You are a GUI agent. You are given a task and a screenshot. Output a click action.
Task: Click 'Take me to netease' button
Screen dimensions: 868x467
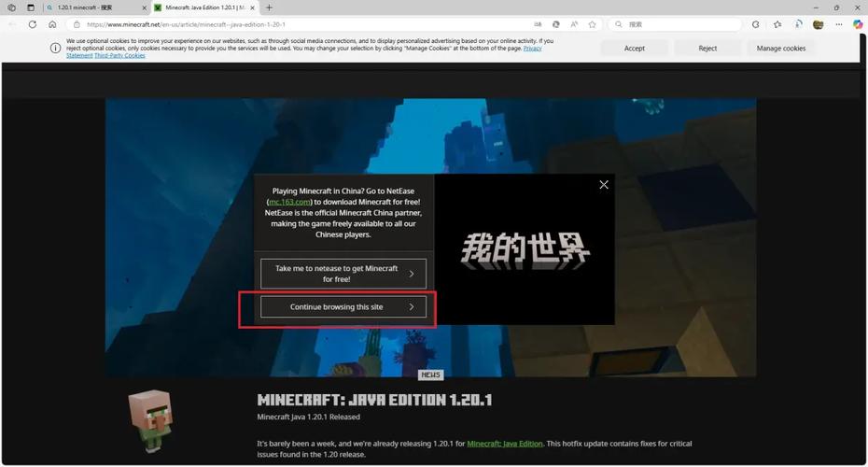pos(343,274)
